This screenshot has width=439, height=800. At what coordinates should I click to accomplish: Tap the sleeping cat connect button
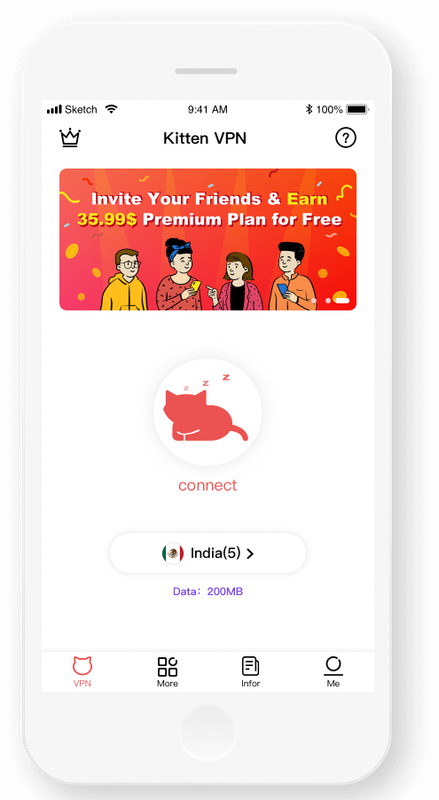coord(208,412)
